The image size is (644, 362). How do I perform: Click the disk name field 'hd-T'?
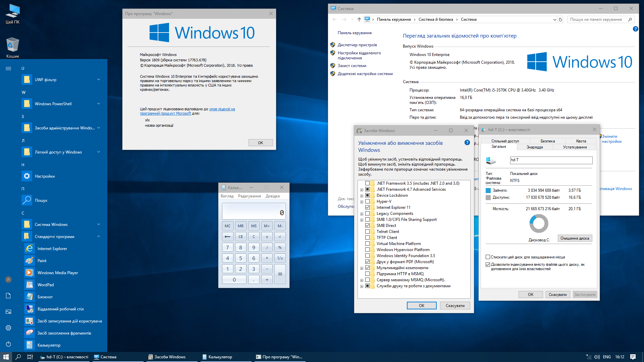coord(551,160)
